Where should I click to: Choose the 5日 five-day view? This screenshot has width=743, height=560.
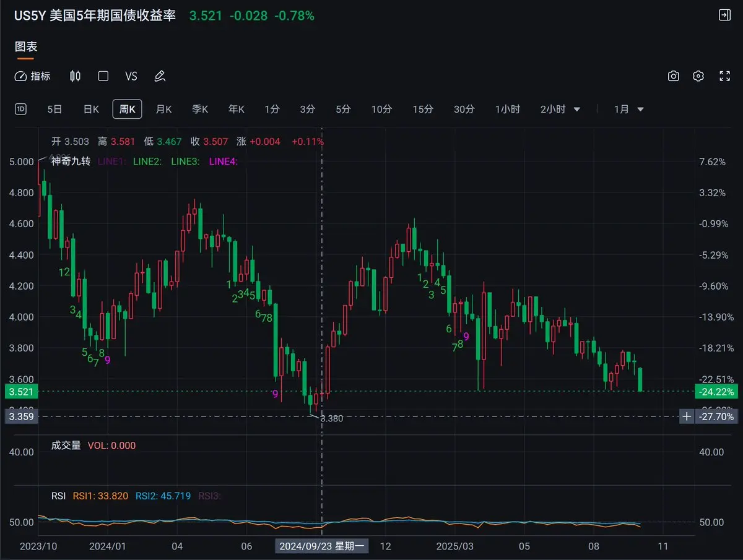coord(54,109)
